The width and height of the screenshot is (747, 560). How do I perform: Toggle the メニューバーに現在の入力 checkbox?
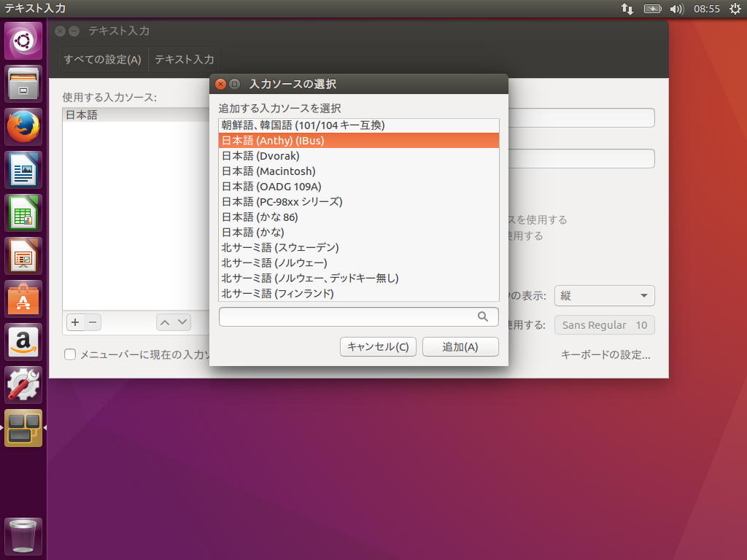[x=70, y=355]
